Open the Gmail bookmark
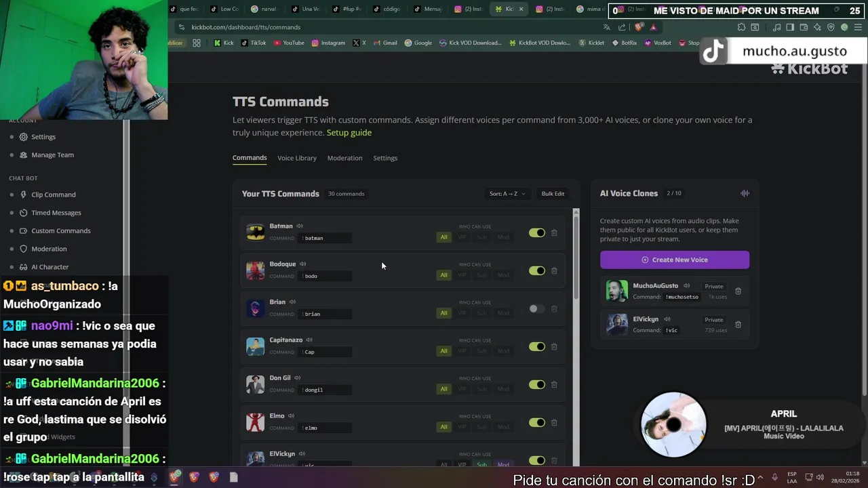Viewport: 868px width, 488px height. click(385, 43)
